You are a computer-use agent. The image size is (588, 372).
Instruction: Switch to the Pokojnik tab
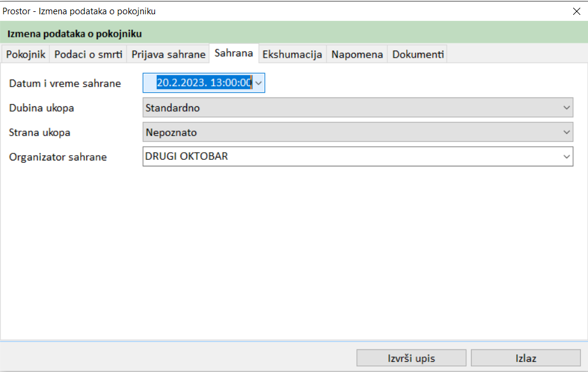26,54
